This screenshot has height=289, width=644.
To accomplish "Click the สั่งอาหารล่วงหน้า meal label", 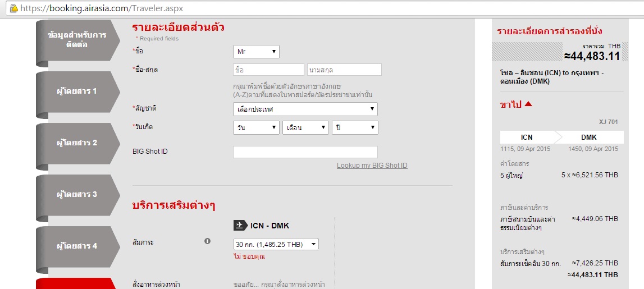I will coord(157,285).
